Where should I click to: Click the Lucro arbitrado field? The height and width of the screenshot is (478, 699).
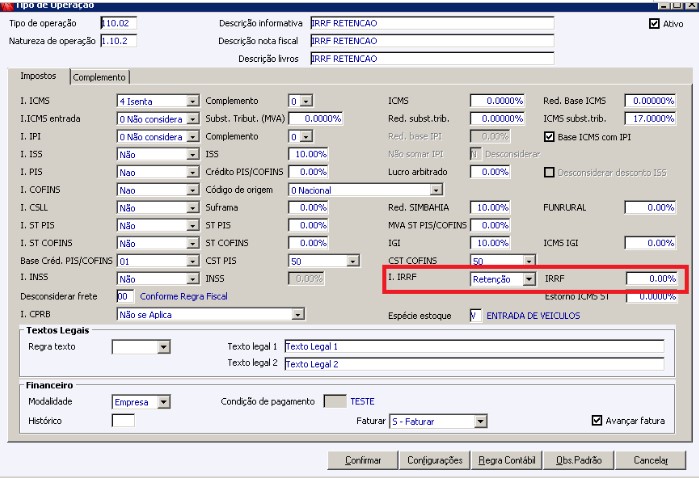(490, 172)
